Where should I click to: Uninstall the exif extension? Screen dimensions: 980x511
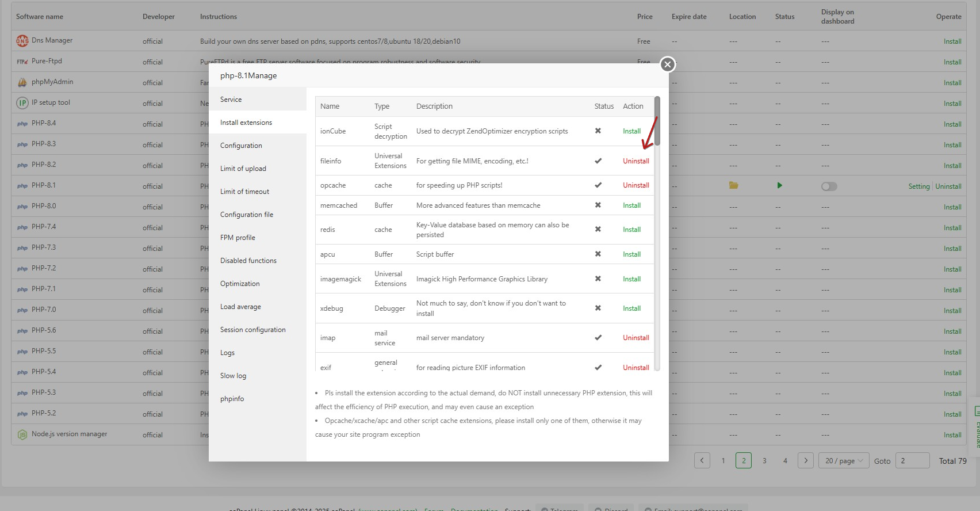[x=636, y=368]
